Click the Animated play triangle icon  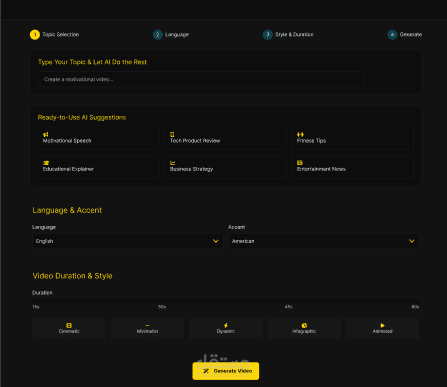point(382,325)
